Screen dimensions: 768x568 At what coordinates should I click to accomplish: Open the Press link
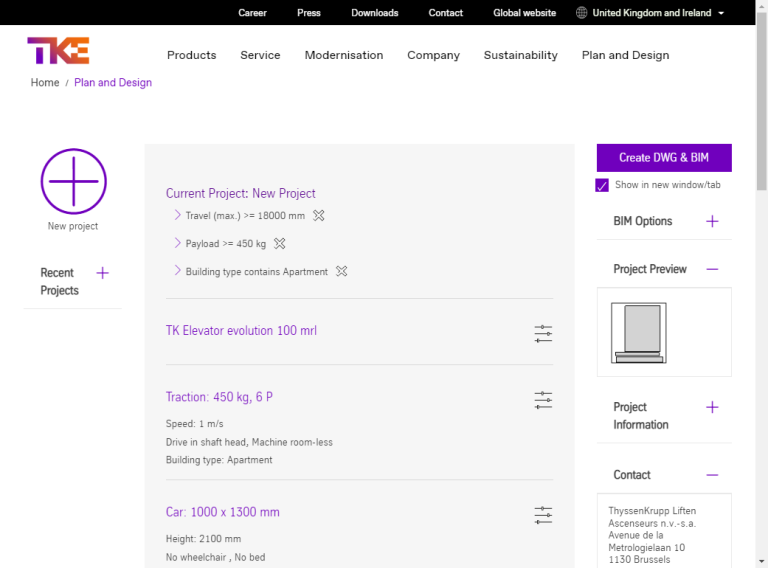click(x=309, y=13)
